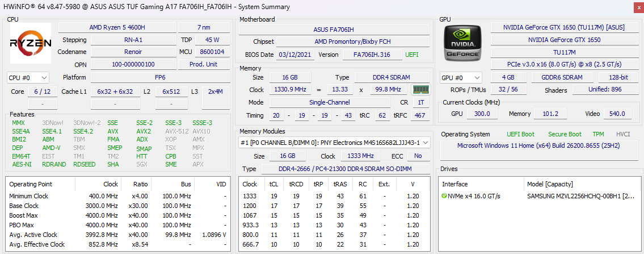This screenshot has width=644, height=254.
Task: Click the MCU value 8600104
Action: [212, 52]
